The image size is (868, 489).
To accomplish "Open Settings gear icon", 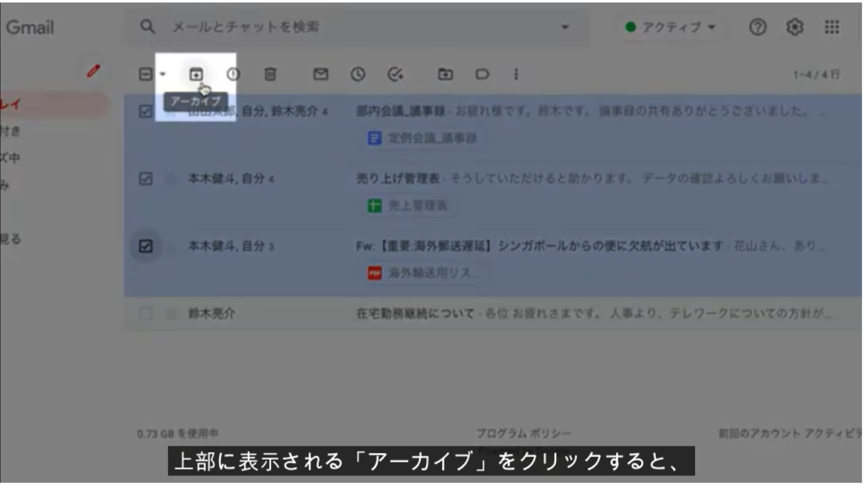I will click(x=795, y=27).
